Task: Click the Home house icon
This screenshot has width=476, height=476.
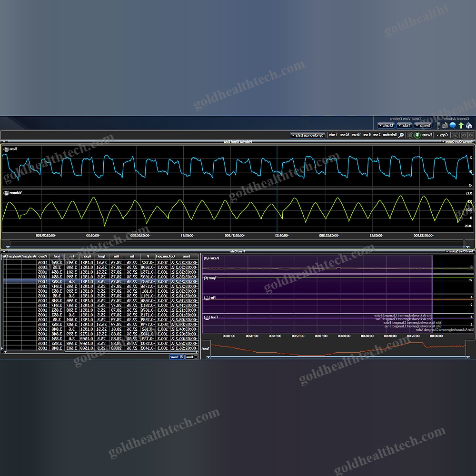Action: (x=469, y=125)
